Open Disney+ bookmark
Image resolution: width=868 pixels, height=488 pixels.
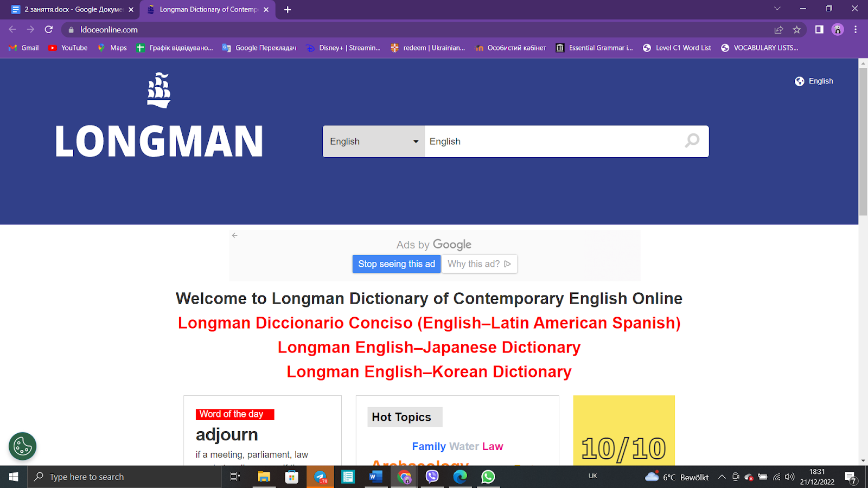coord(343,48)
